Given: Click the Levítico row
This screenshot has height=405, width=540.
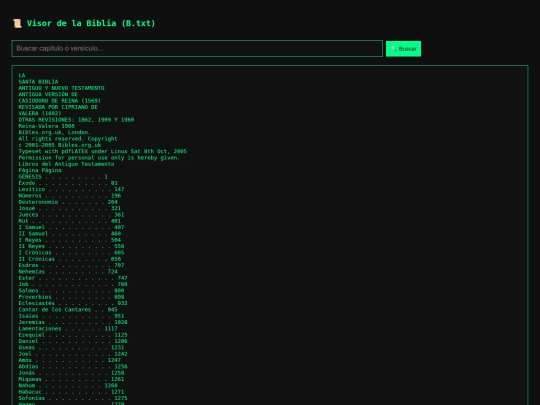Looking at the screenshot, I should pos(71,189).
